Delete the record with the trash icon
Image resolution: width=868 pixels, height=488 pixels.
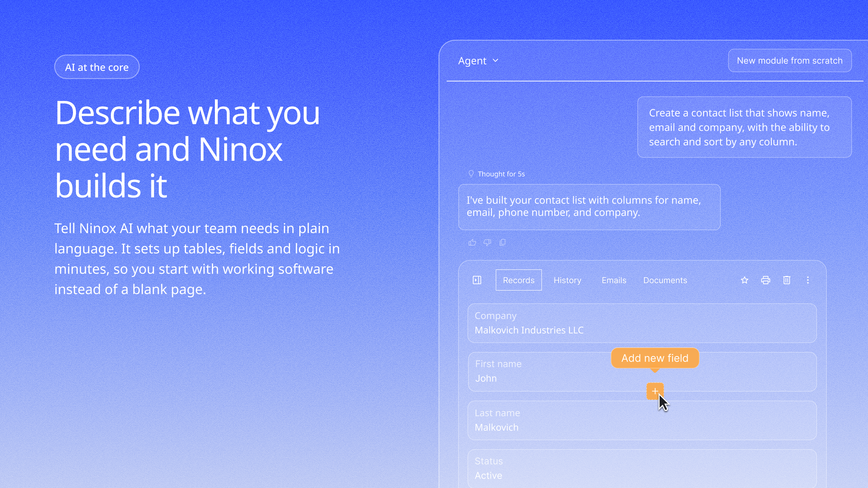tap(787, 280)
